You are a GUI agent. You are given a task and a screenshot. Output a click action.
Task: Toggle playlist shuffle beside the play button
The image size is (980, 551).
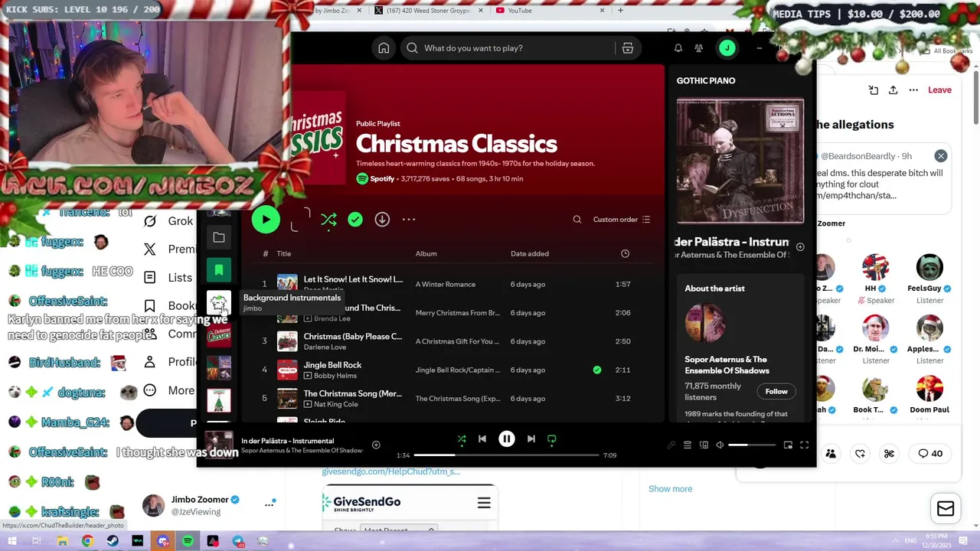coord(328,220)
